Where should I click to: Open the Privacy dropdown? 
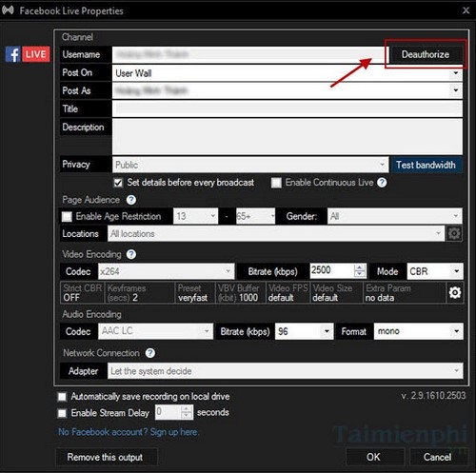(x=250, y=165)
